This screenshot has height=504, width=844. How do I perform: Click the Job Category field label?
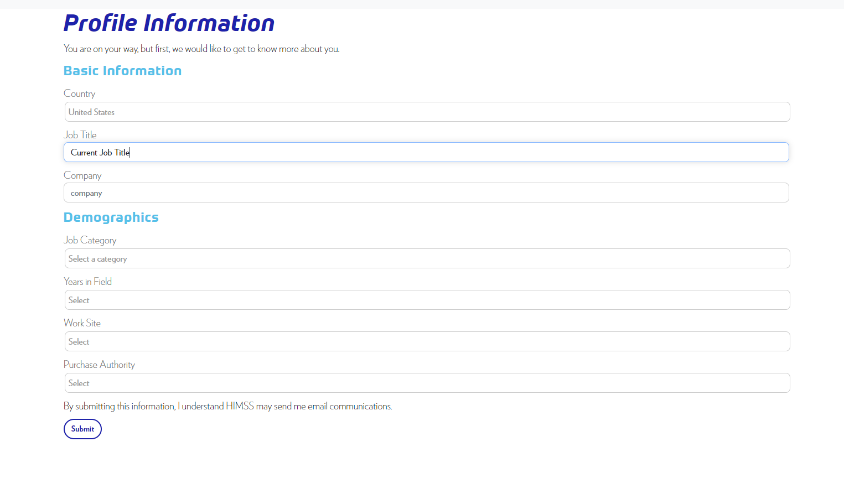pos(90,240)
